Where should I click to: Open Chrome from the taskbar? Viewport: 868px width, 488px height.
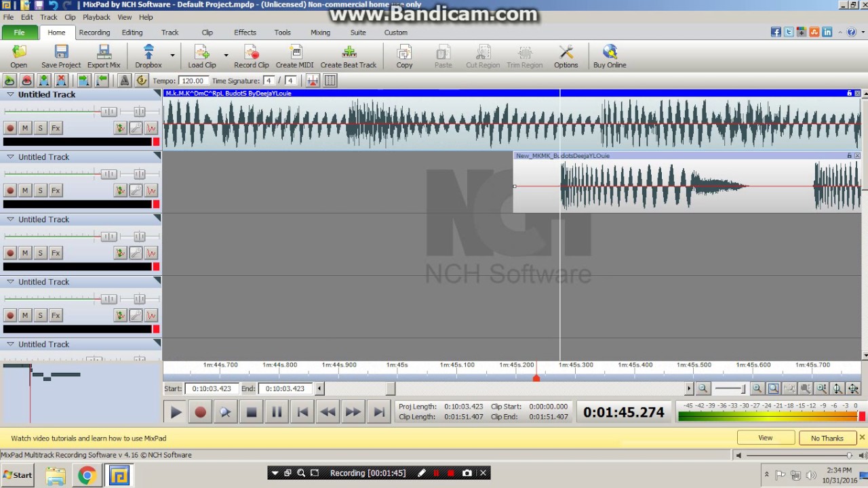(x=87, y=476)
